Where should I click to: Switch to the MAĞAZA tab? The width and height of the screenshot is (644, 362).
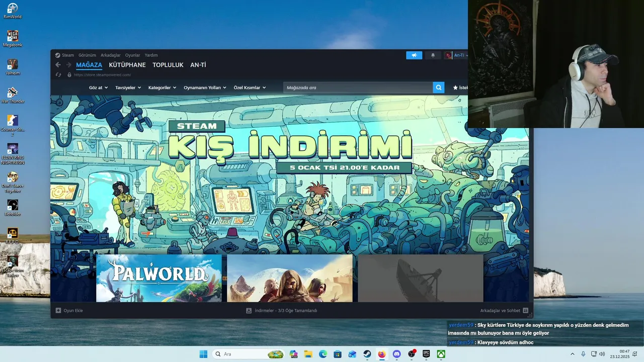click(x=89, y=65)
